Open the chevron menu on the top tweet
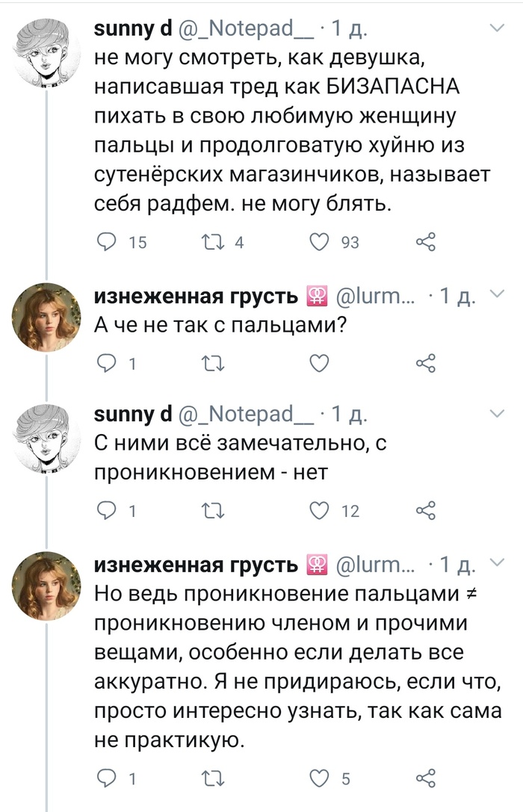 496,28
